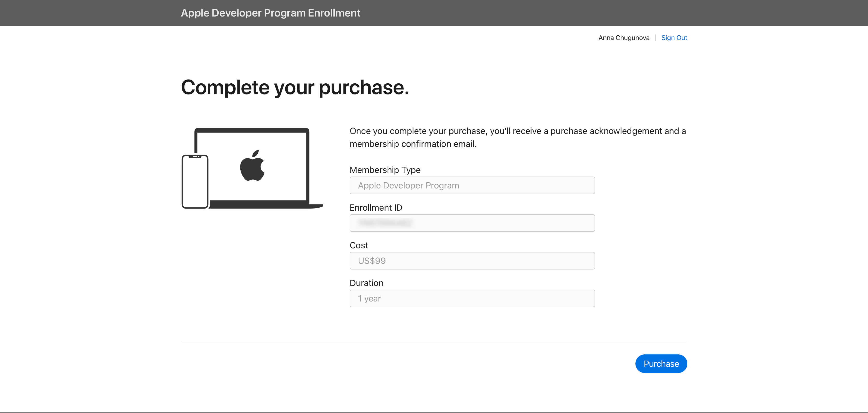Click the Membership Type field
The height and width of the screenshot is (413, 868).
click(x=472, y=186)
